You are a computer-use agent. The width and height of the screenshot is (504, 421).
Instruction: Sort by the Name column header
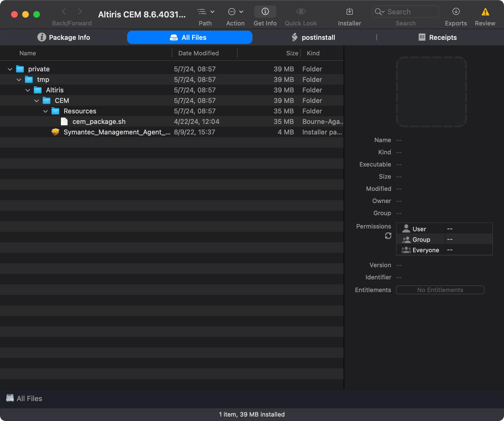[x=28, y=53]
